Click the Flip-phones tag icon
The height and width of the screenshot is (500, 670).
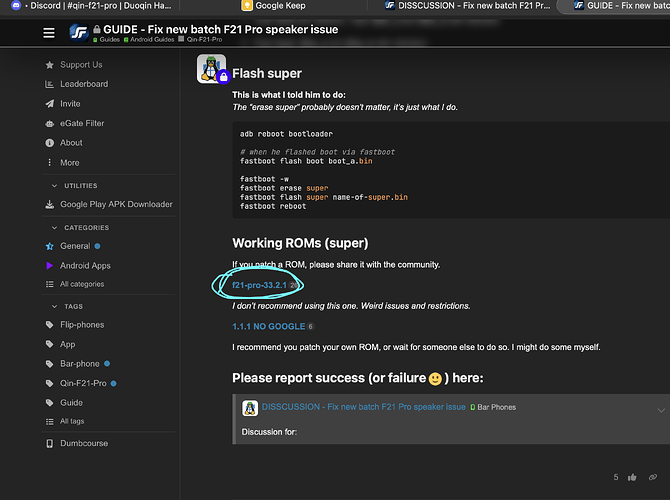tap(50, 325)
